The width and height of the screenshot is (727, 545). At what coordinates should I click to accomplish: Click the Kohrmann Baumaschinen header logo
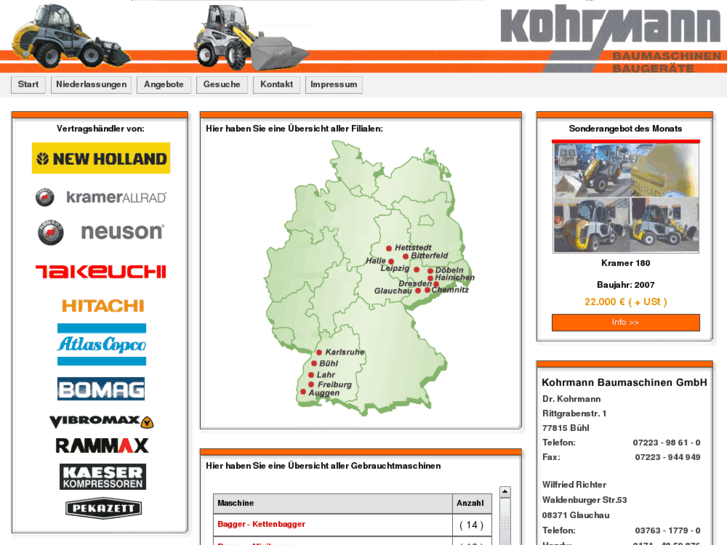tap(611, 38)
